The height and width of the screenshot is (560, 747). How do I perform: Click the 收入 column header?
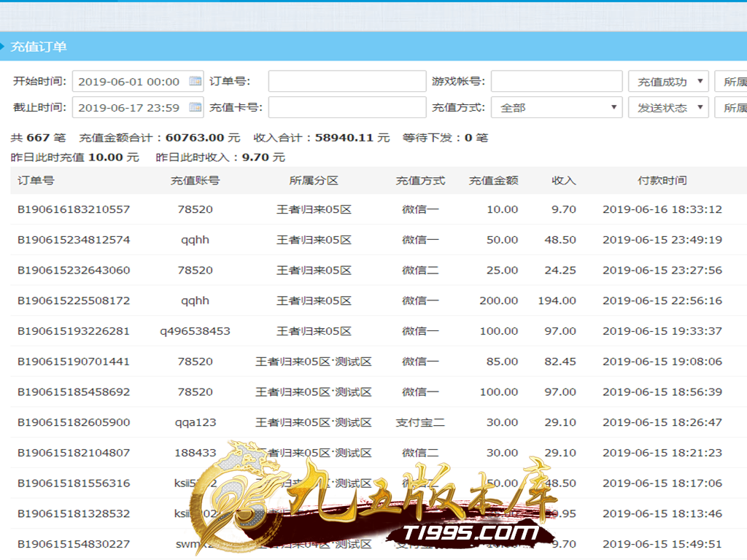564,181
